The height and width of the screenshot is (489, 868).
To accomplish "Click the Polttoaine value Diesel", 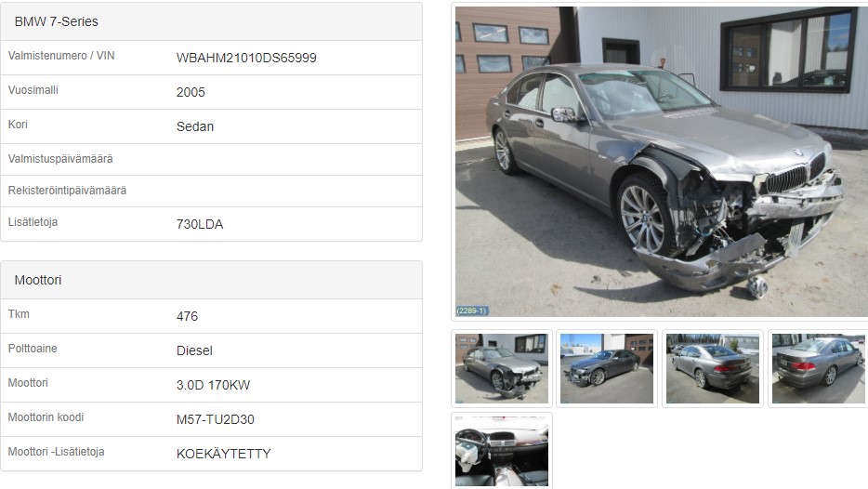I will tap(194, 350).
